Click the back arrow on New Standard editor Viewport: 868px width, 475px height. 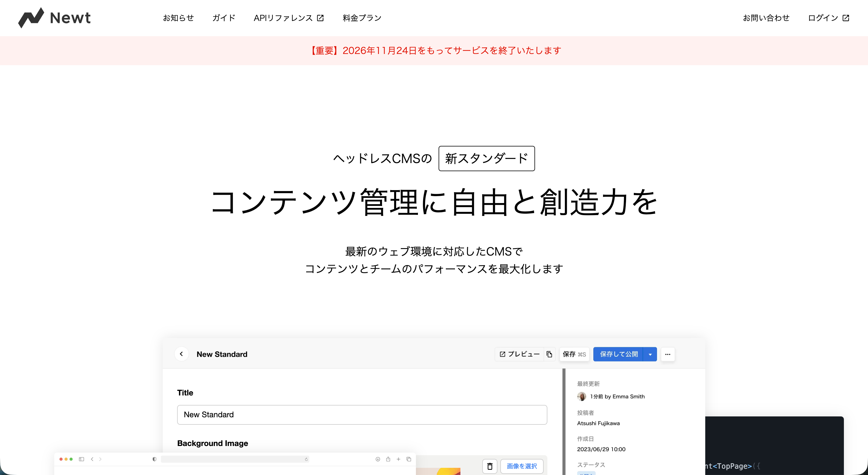[x=182, y=354]
